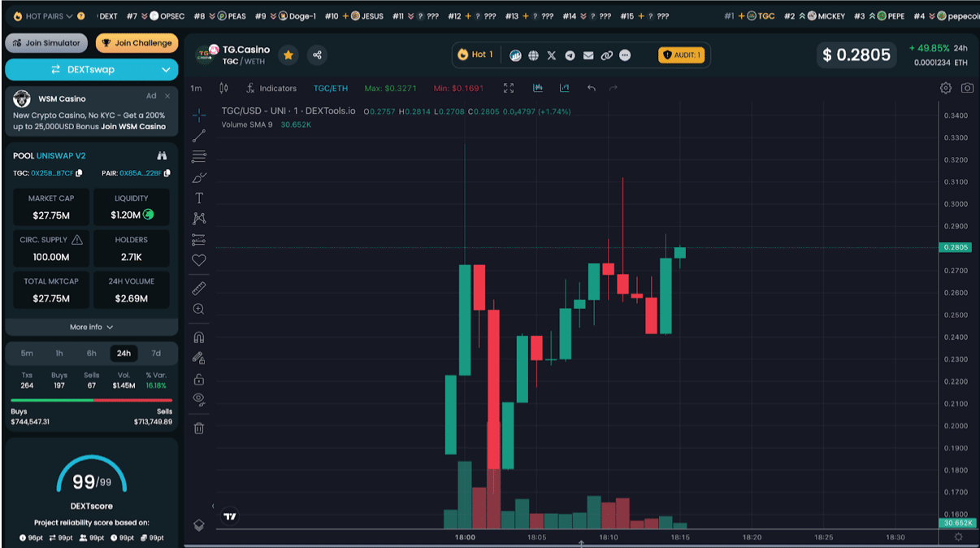Delete drawings with the trash icon
This screenshot has height=548, width=980.
pos(199,428)
